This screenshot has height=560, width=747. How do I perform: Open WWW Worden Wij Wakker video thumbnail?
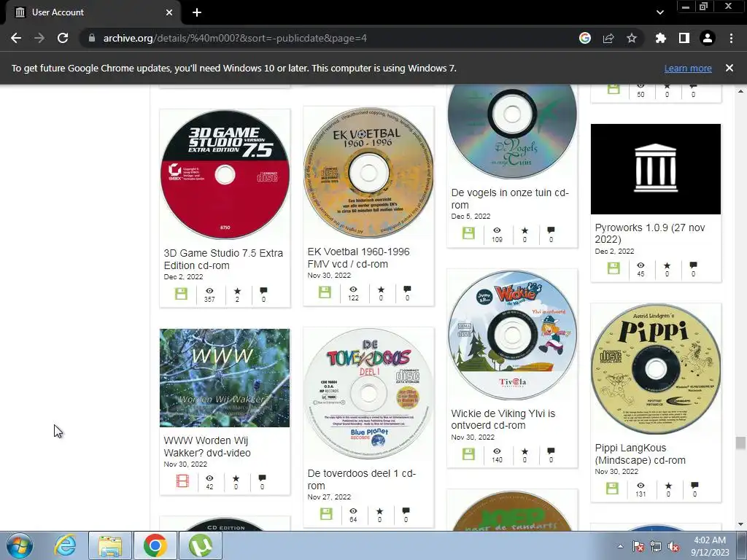pyautogui.click(x=225, y=378)
